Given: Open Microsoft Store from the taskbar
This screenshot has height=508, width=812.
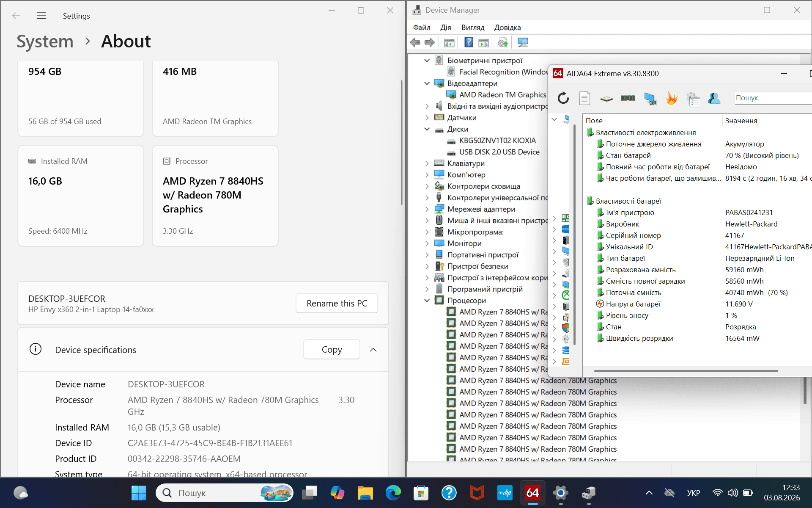Looking at the screenshot, I should click(x=421, y=493).
